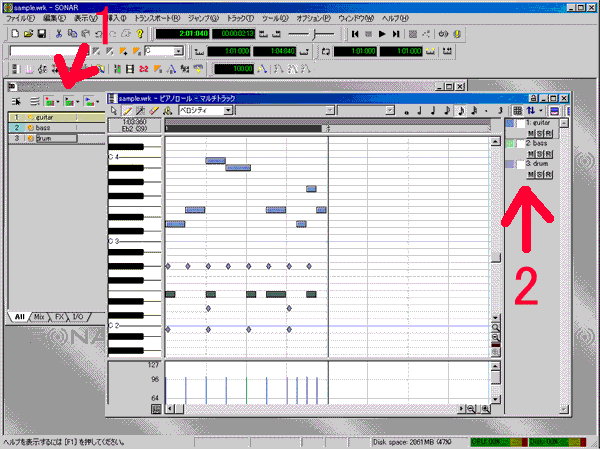This screenshot has height=450, width=600.
Task: Select the arrow Select tool in piano roll
Action: (114, 111)
